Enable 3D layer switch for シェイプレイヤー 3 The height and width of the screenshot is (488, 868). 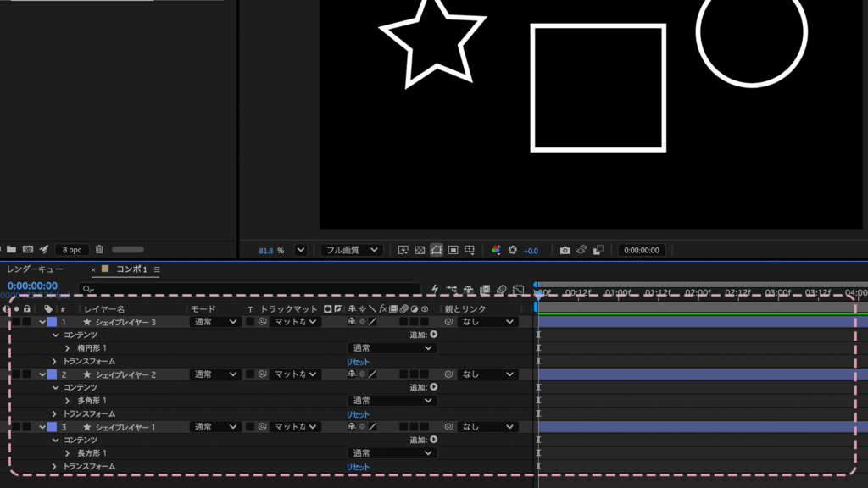click(x=424, y=321)
